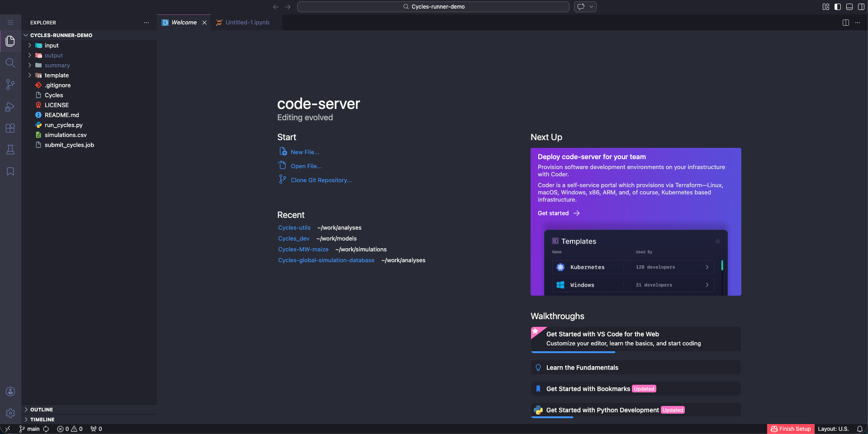Open run_cycles.py file

coord(89,125)
